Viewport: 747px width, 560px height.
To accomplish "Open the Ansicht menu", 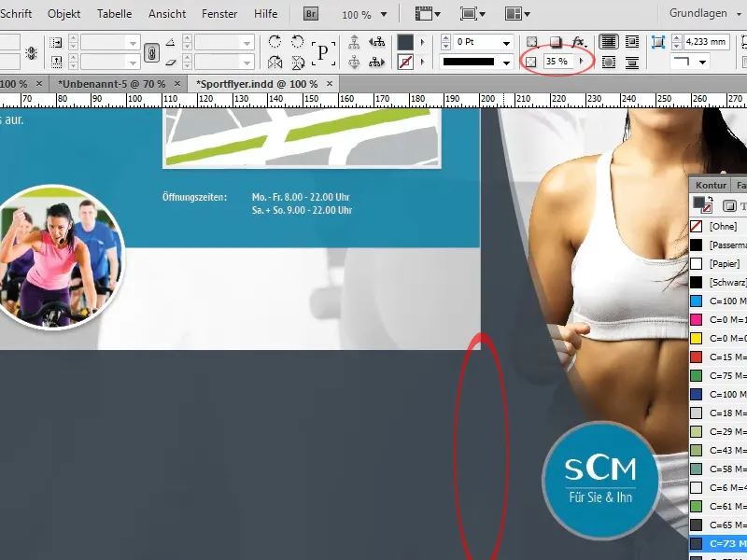I will [167, 14].
